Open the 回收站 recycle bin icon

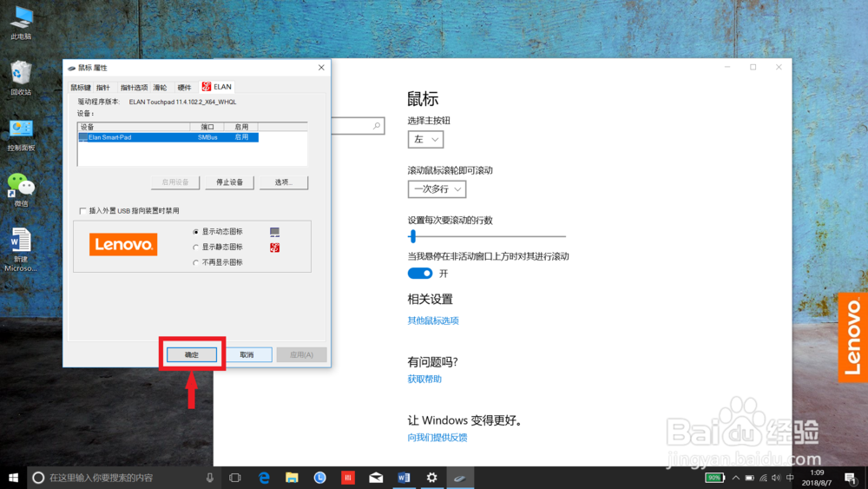click(x=21, y=78)
